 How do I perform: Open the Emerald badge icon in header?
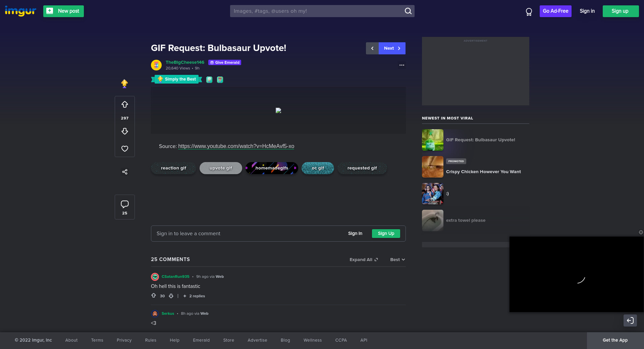529,12
